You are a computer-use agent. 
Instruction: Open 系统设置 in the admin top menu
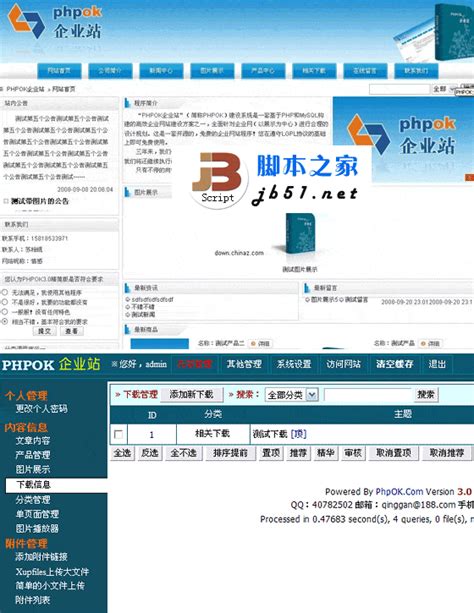point(294,364)
